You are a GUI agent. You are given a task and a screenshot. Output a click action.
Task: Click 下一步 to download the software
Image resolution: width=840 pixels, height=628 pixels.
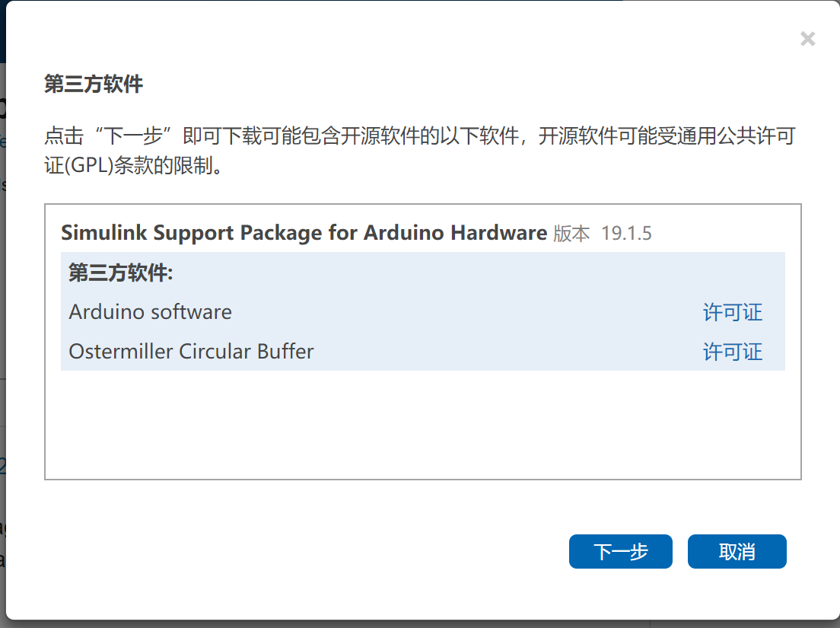[620, 551]
